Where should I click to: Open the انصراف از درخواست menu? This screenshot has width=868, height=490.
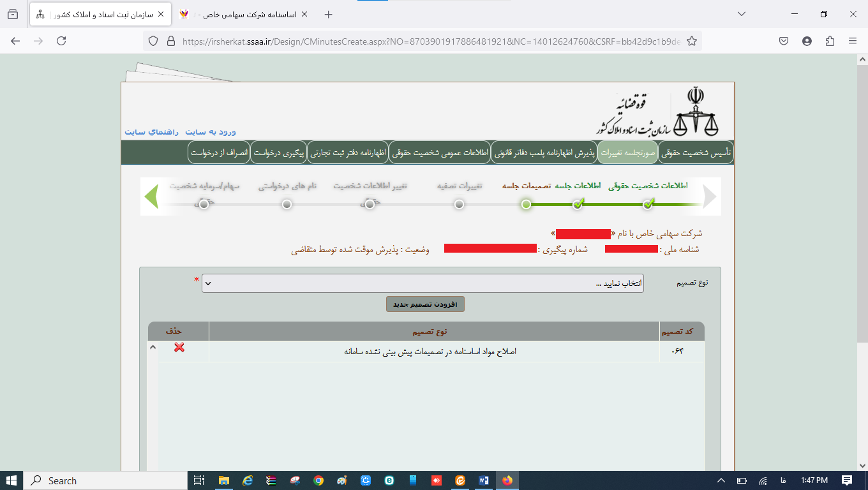pos(218,153)
